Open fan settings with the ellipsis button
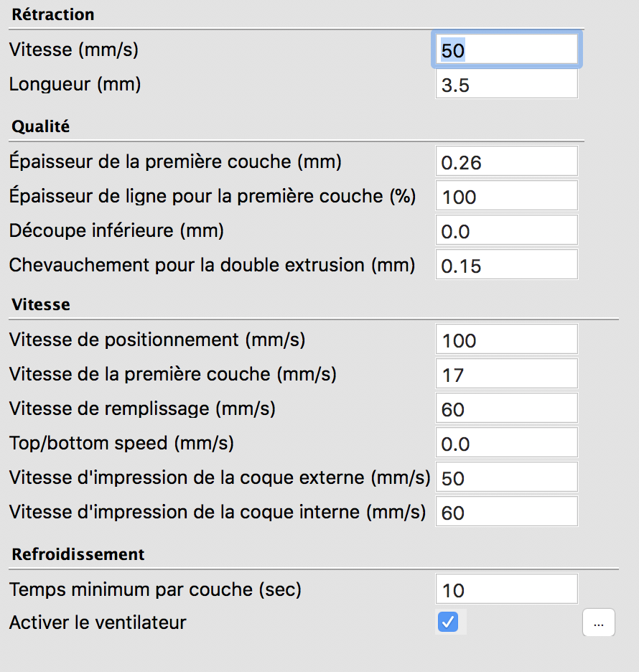 pos(598,624)
